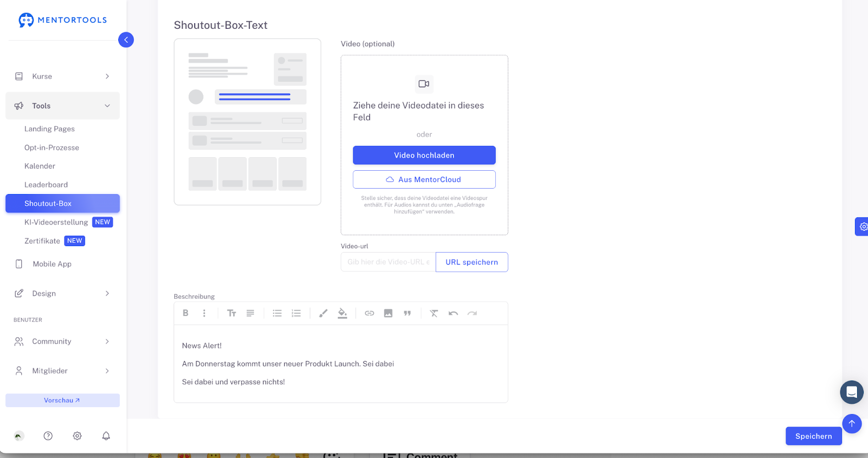Open notifications bell
868x458 pixels.
pyautogui.click(x=106, y=436)
